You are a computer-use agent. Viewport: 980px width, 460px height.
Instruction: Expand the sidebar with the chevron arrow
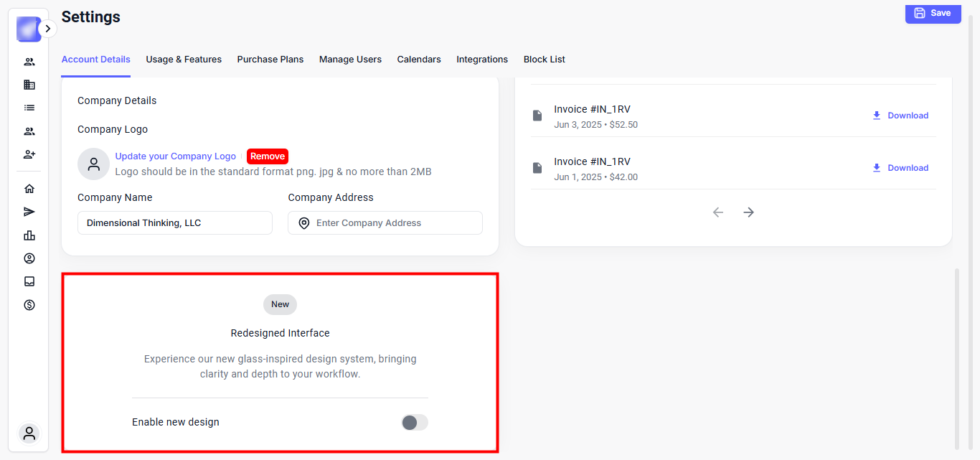tap(47, 29)
